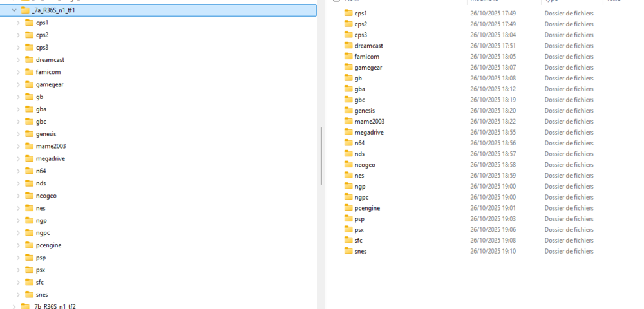644x309 pixels.
Task: Click megadrive folder icon in tree
Action: 29,158
